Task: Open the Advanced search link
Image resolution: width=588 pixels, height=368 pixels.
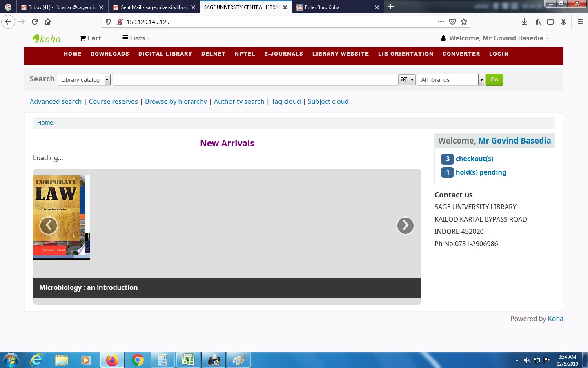Action: tap(56, 101)
